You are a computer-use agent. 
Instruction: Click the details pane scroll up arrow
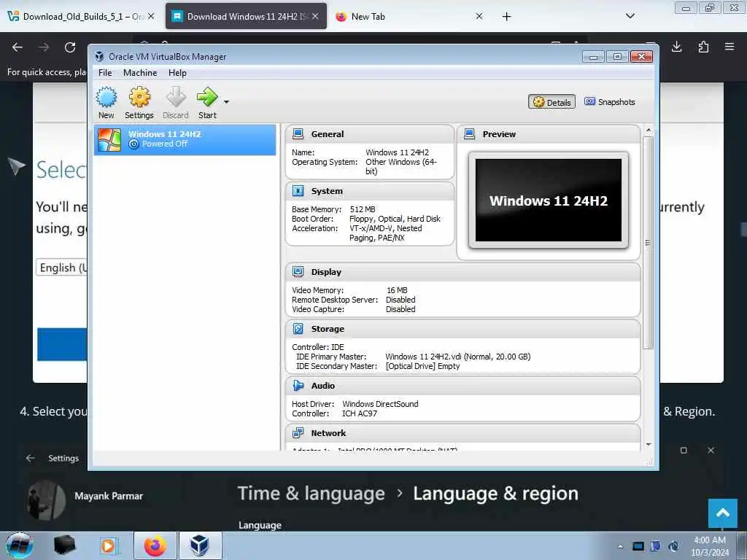click(x=649, y=131)
